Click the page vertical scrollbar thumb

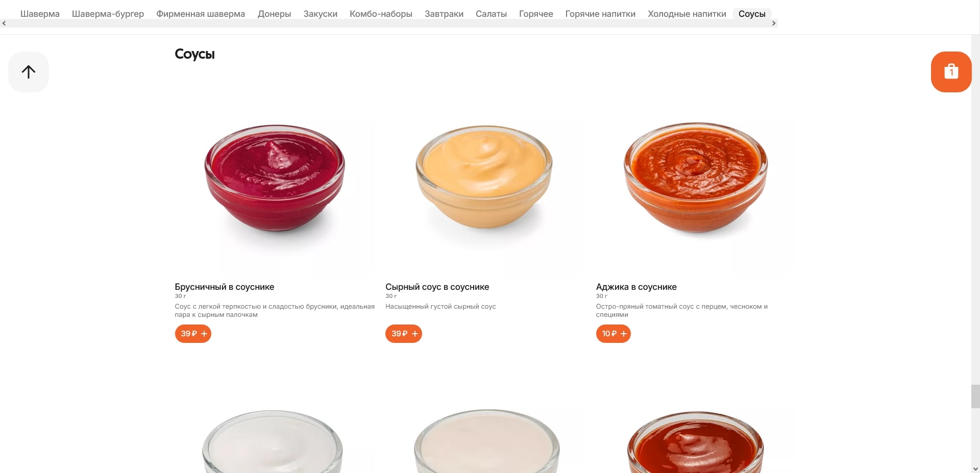(975, 396)
